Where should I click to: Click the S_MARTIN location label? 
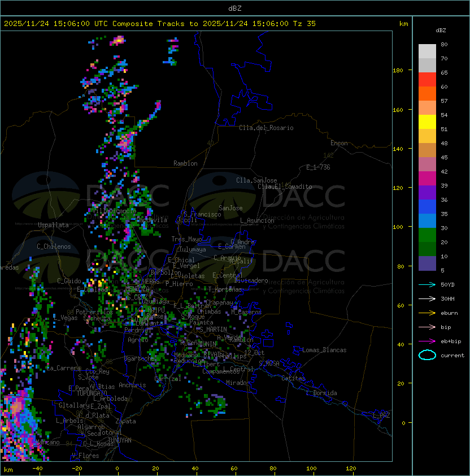click(213, 330)
